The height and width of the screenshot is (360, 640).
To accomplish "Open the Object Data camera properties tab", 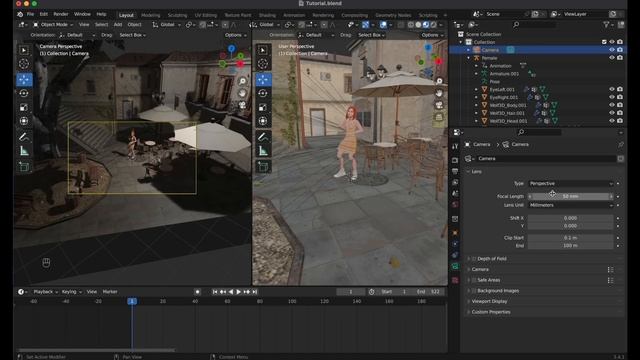I will click(455, 266).
